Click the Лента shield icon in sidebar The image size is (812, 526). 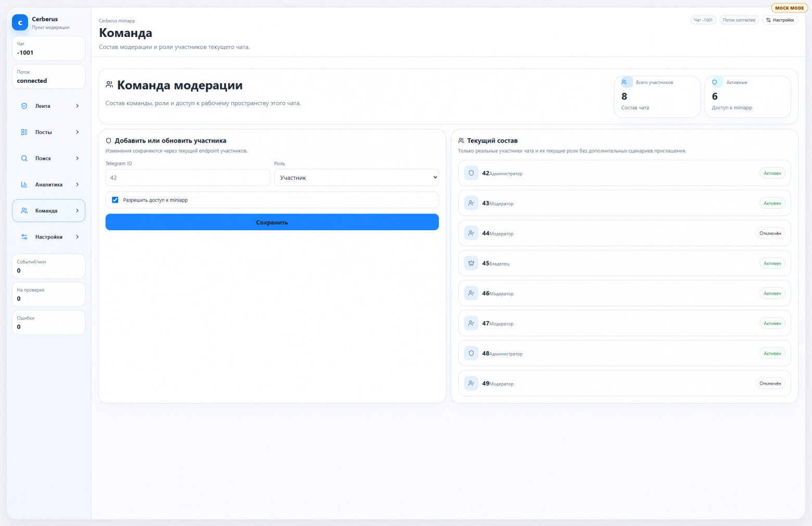[24, 106]
